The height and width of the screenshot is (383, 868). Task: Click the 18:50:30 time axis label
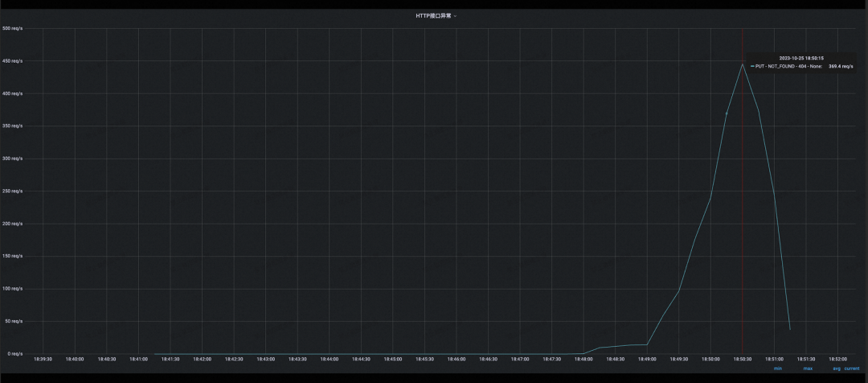tap(743, 359)
